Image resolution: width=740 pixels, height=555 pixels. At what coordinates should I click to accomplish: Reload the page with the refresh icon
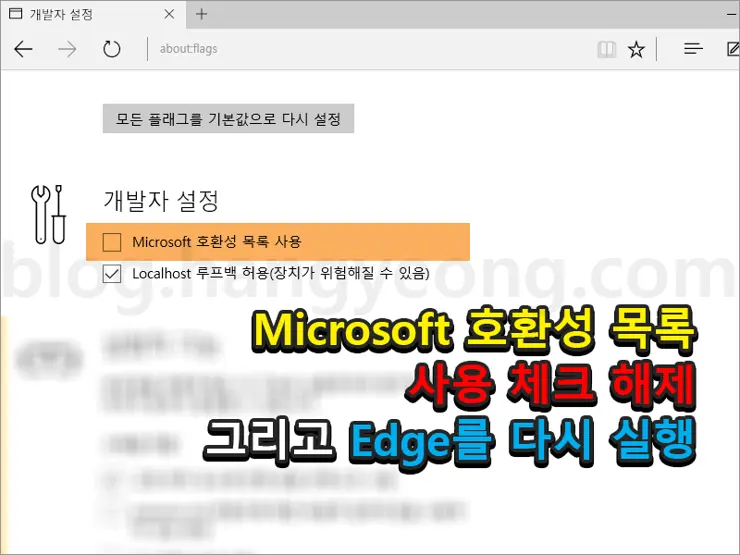tap(112, 49)
